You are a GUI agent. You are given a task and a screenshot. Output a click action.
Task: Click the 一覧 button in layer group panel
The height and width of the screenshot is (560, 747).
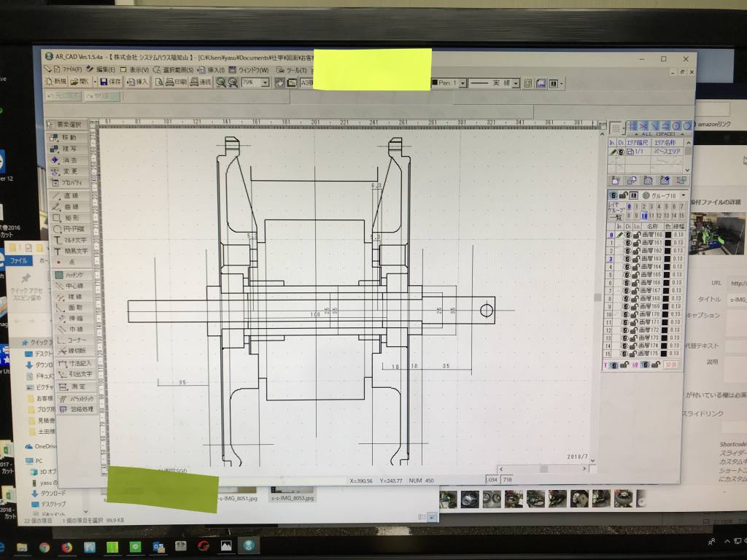coord(614,216)
